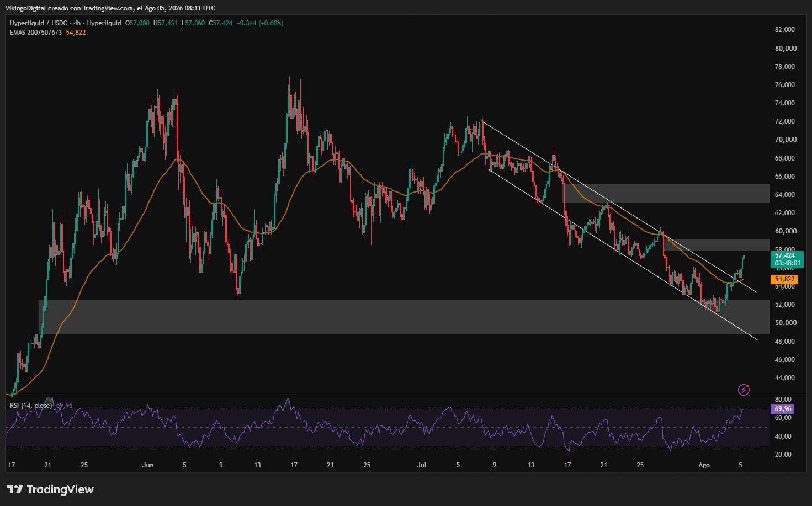This screenshot has height=506, width=812.
Task: Click the purple 69,96 RSI tag on axis
Action: (783, 409)
